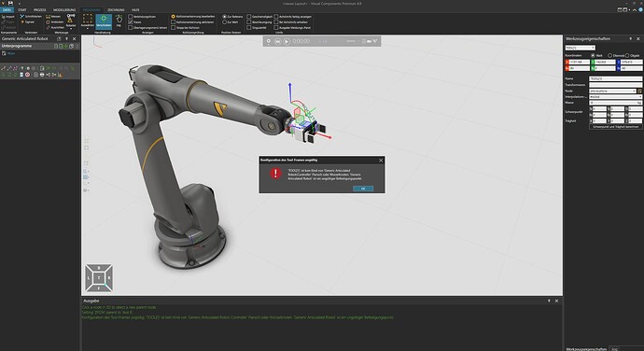
Task: Activate the Jog tool in ribbon
Action: coord(119,21)
